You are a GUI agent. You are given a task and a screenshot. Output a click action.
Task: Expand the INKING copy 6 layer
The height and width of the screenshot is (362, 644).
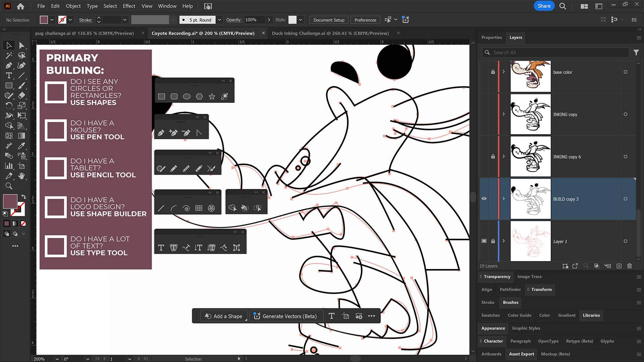pyautogui.click(x=503, y=156)
